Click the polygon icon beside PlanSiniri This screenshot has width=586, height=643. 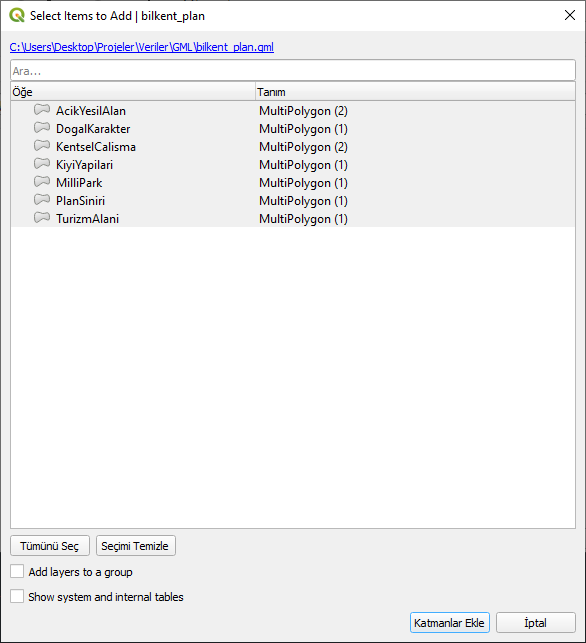point(42,200)
